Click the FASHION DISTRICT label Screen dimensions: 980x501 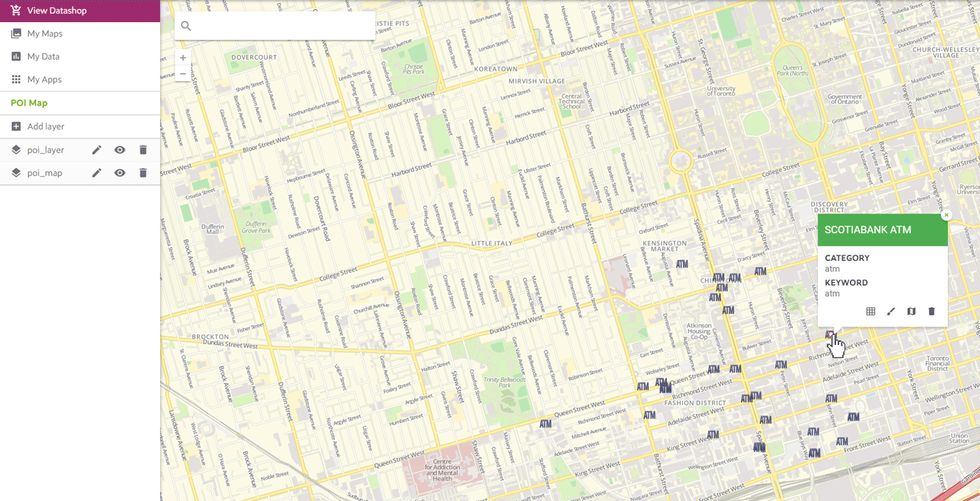tap(695, 402)
